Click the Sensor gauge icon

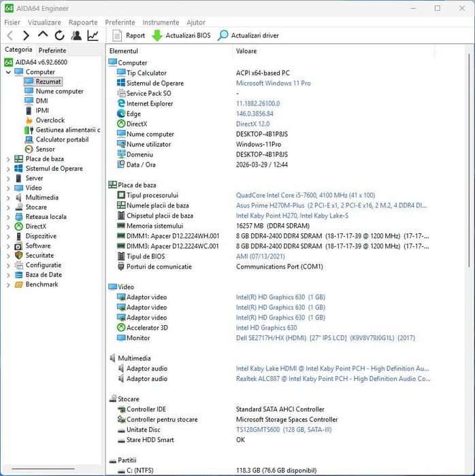(29, 150)
